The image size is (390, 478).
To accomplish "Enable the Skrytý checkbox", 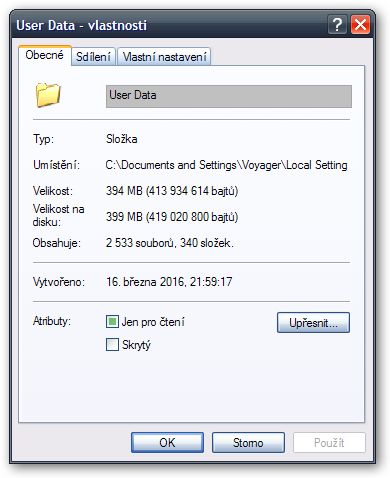I will (112, 345).
